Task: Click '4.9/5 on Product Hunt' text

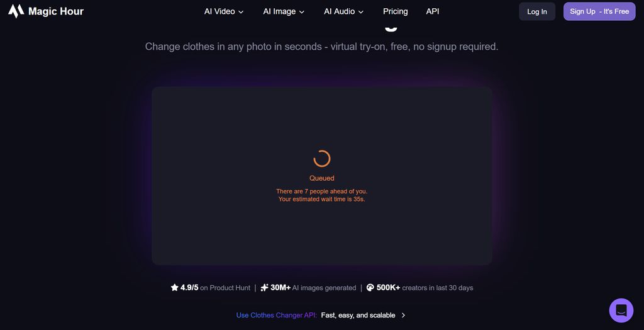Action: (215, 288)
